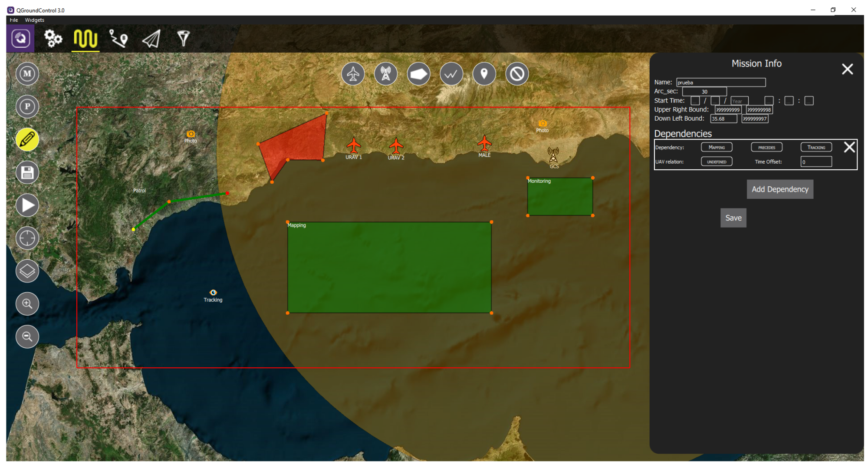Choose the location pin marker tool
The image size is (868, 465).
coord(484,74)
